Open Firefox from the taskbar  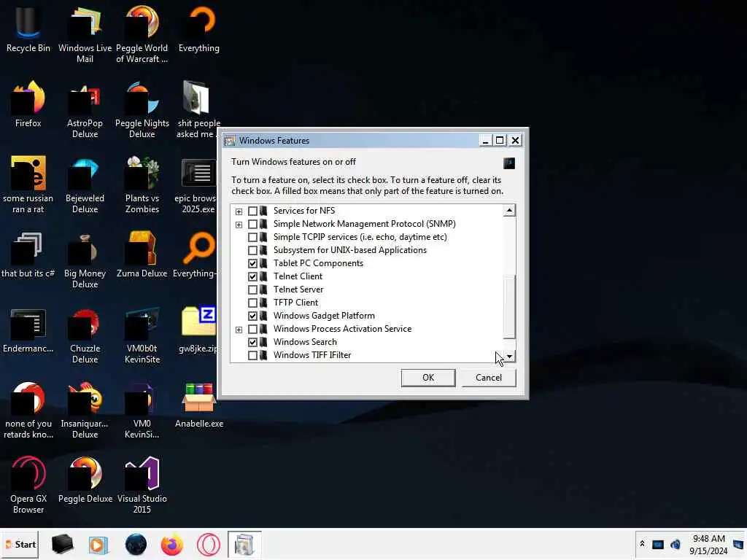[172, 544]
